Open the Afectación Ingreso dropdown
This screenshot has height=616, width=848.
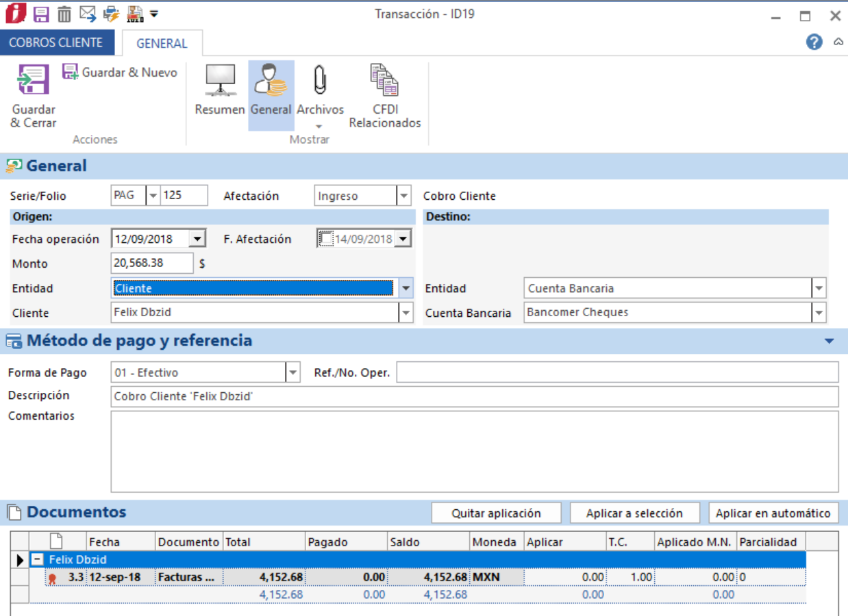403,196
